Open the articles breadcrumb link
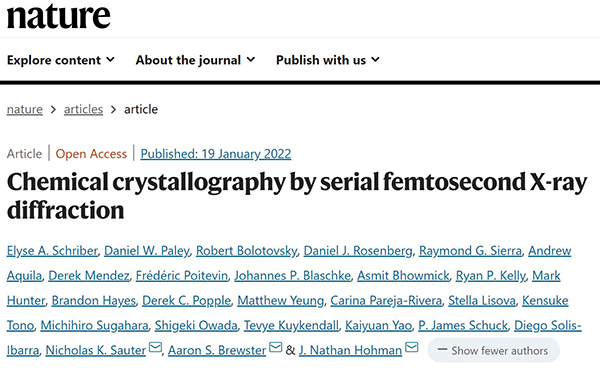Viewport: 600px width, 368px height. click(x=83, y=109)
